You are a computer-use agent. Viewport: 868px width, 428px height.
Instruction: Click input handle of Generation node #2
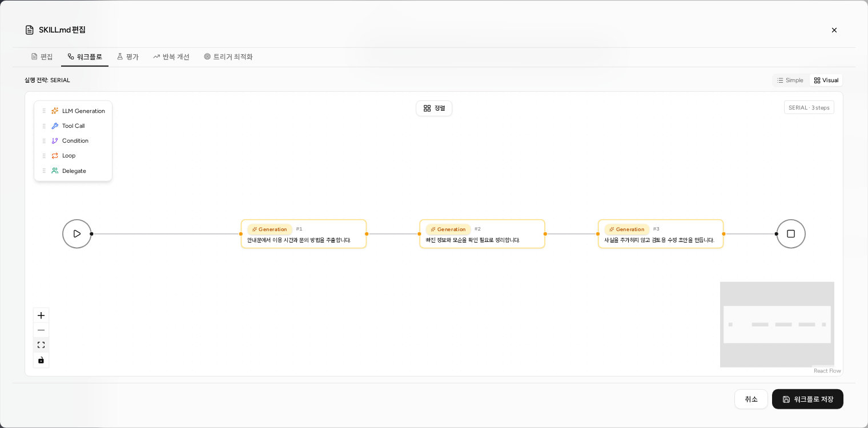coord(419,234)
